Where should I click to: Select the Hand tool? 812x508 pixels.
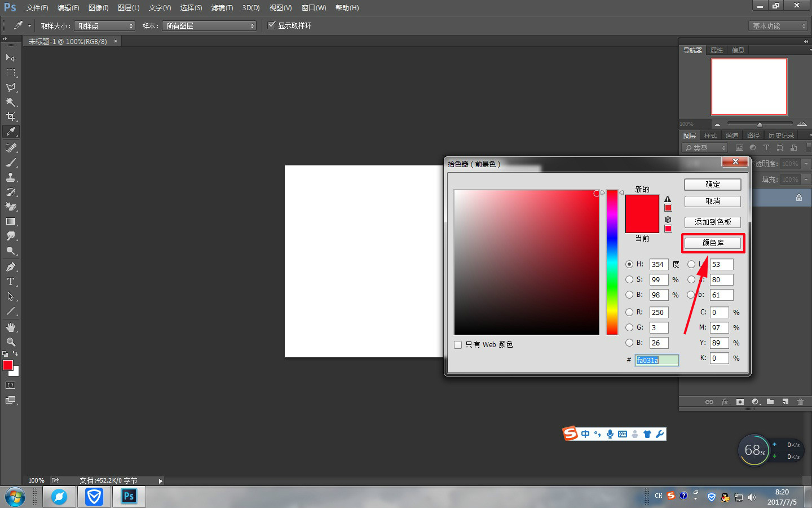tap(11, 327)
